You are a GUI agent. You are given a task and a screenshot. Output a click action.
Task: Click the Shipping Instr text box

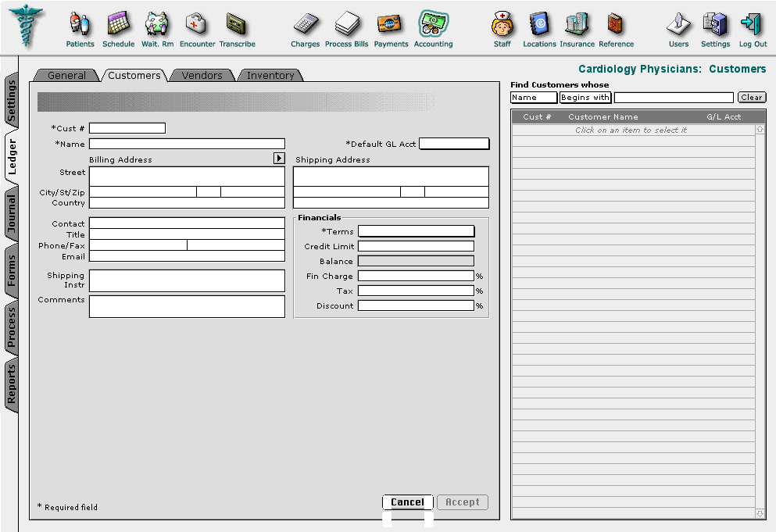[x=187, y=280]
